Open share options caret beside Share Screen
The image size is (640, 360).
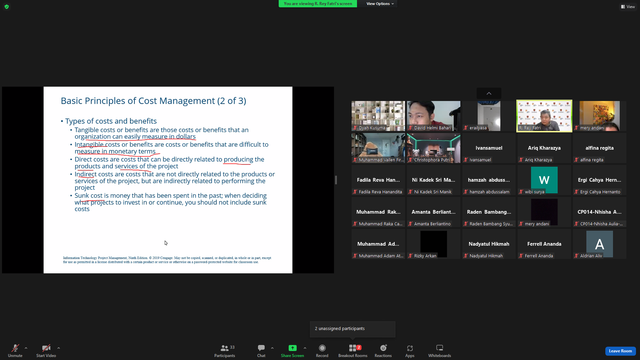point(305,348)
